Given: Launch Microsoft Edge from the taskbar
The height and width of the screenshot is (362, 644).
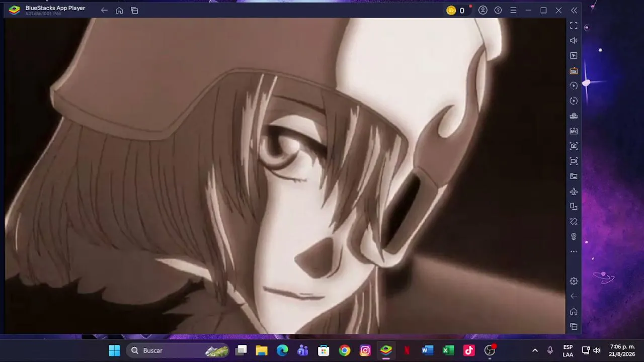Looking at the screenshot, I should click(282, 350).
